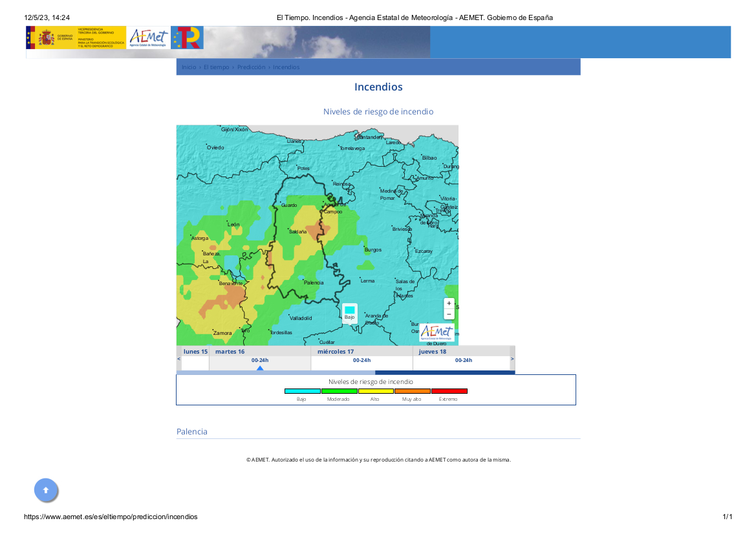Image resolution: width=756 pixels, height=534 pixels.
Task: Choose the 00-24h slot under martes 16
Action: (x=260, y=361)
